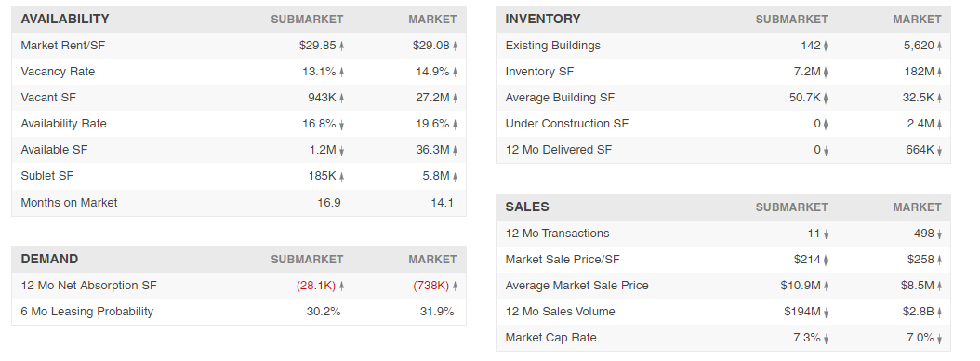Image resolution: width=980 pixels, height=361 pixels.
Task: Click the Submarket column header in Inventory
Action: click(x=791, y=20)
